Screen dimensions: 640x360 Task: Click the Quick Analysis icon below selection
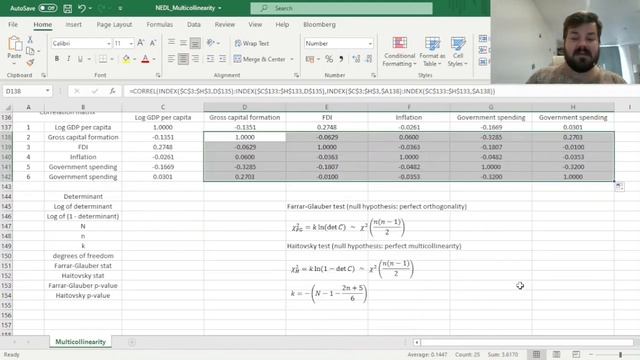619,187
